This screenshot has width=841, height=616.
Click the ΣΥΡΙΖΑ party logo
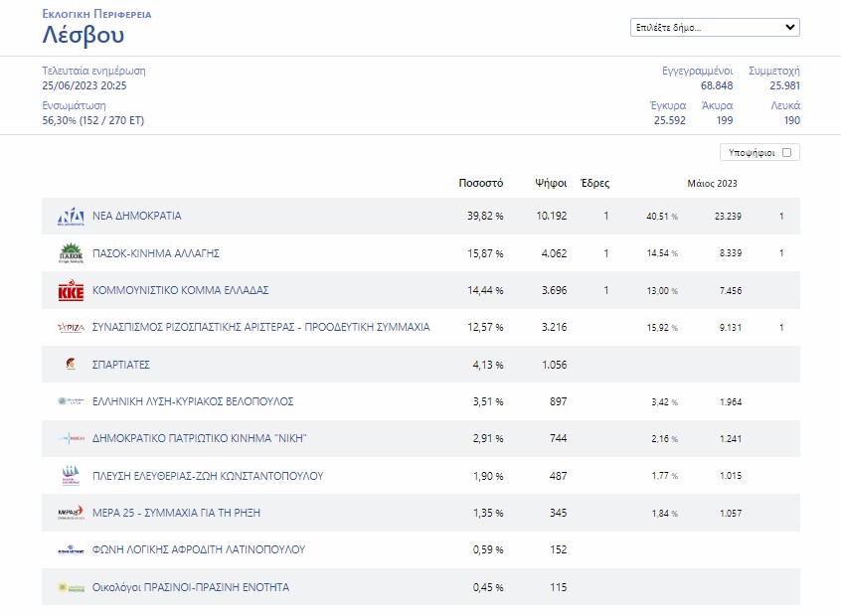(x=71, y=327)
